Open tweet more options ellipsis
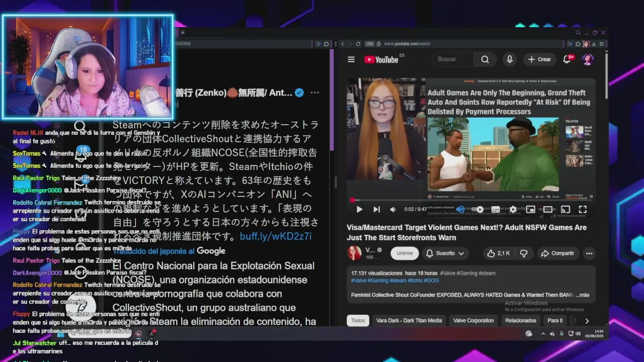644x362 pixels. coord(314,93)
